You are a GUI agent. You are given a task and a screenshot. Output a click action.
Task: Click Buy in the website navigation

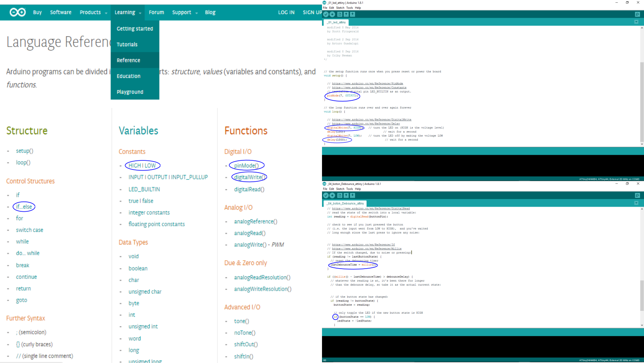click(x=37, y=13)
